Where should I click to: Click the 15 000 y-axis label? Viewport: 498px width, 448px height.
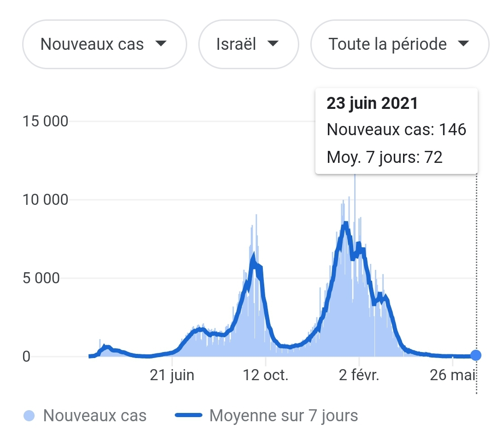pyautogui.click(x=45, y=121)
